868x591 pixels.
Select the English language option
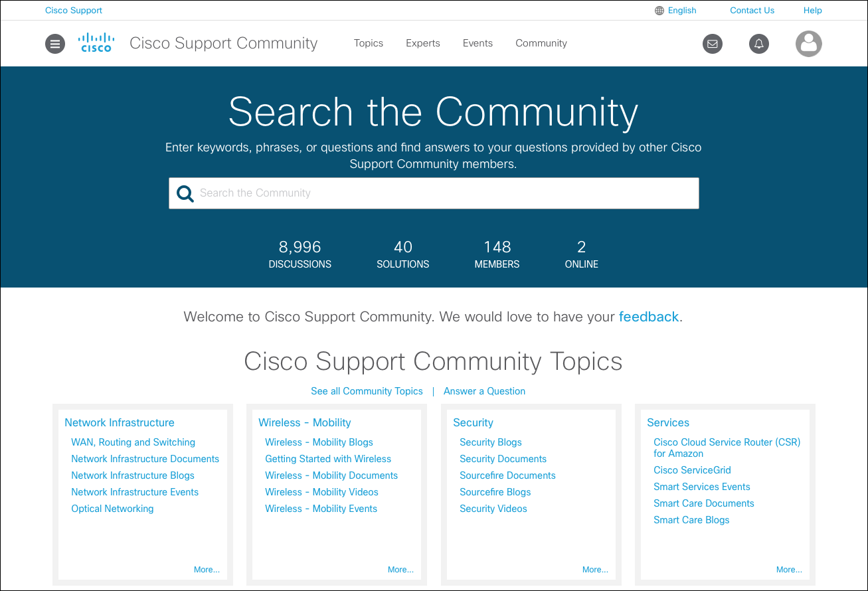click(682, 11)
